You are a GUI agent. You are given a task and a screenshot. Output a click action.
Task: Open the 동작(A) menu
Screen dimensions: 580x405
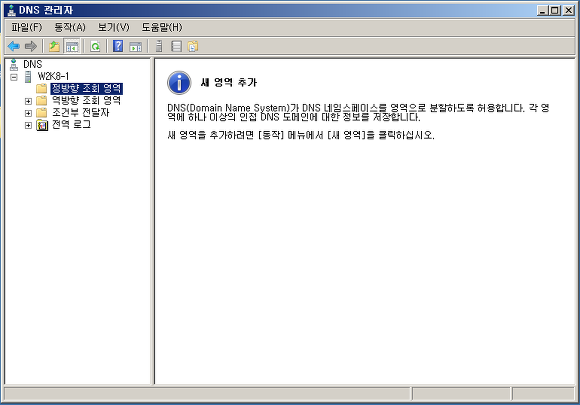pyautogui.click(x=70, y=27)
